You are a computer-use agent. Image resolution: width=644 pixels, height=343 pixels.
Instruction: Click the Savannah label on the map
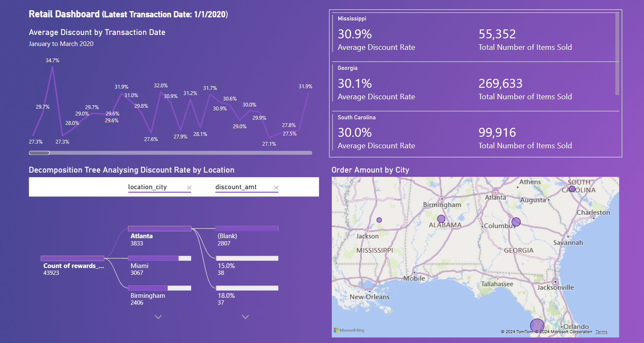point(568,242)
